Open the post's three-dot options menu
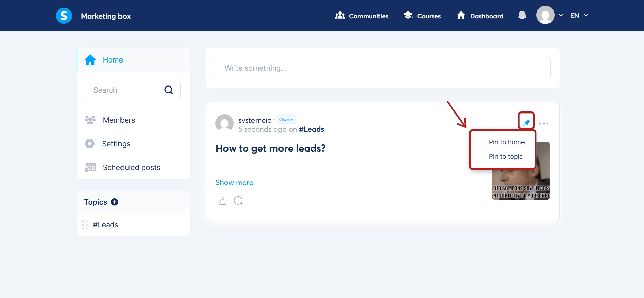Image resolution: width=644 pixels, height=298 pixels. 544,124
